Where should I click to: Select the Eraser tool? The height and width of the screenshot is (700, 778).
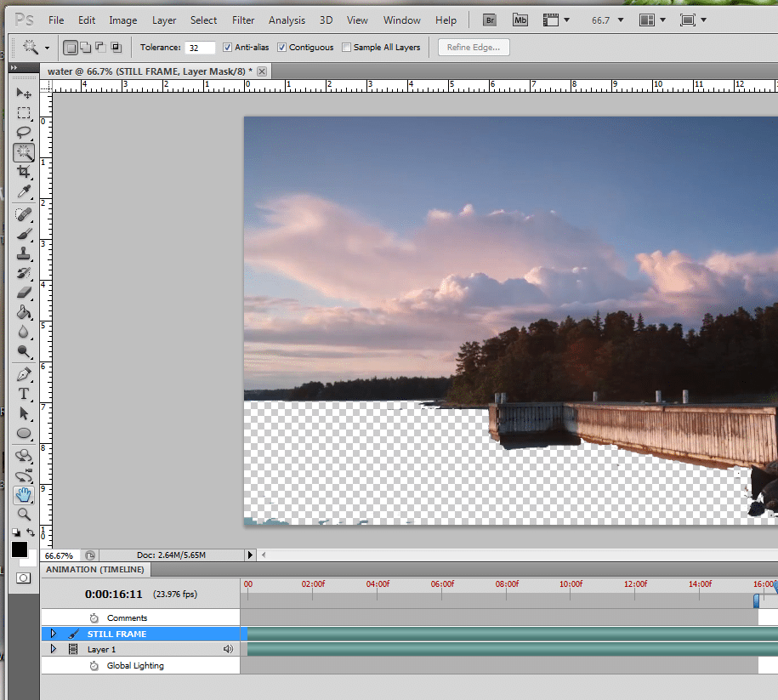point(24,293)
